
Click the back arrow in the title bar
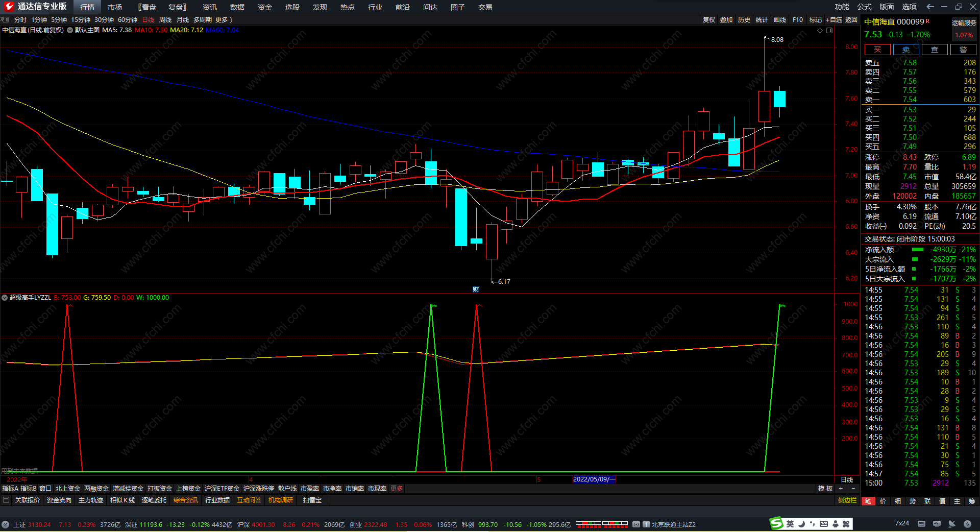click(930, 7)
